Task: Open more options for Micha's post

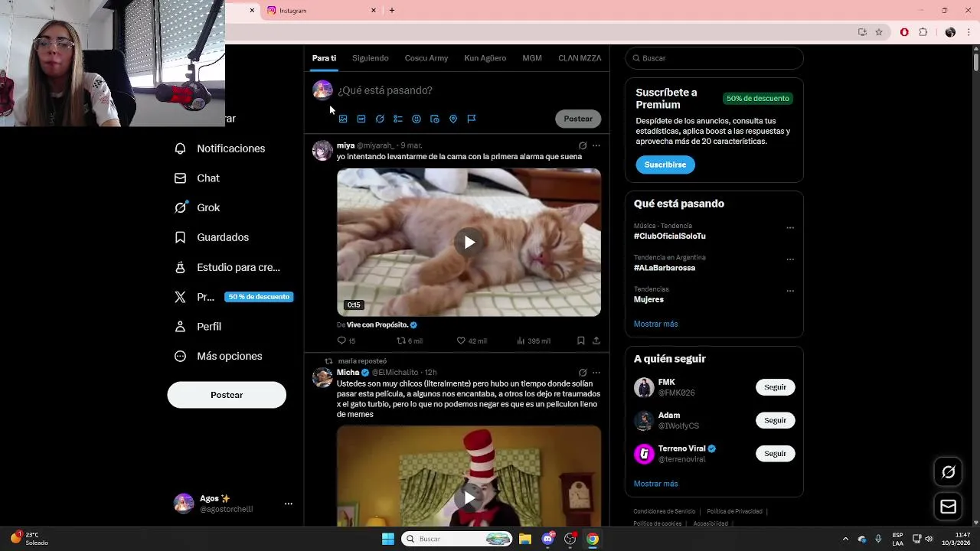Action: point(596,373)
